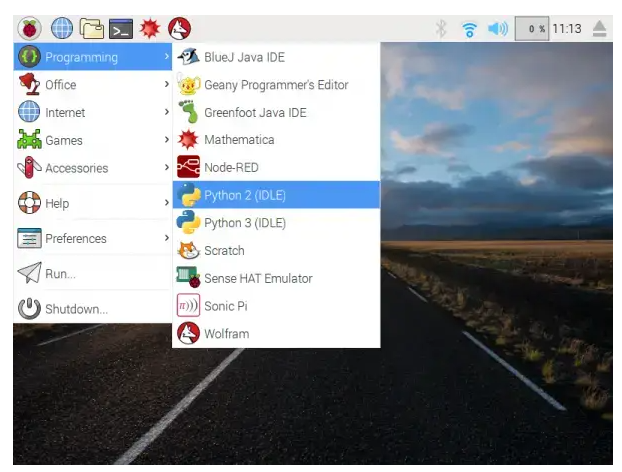The width and height of the screenshot is (622, 472).
Task: Click the Preferences sliders icon
Action: [x=29, y=238]
